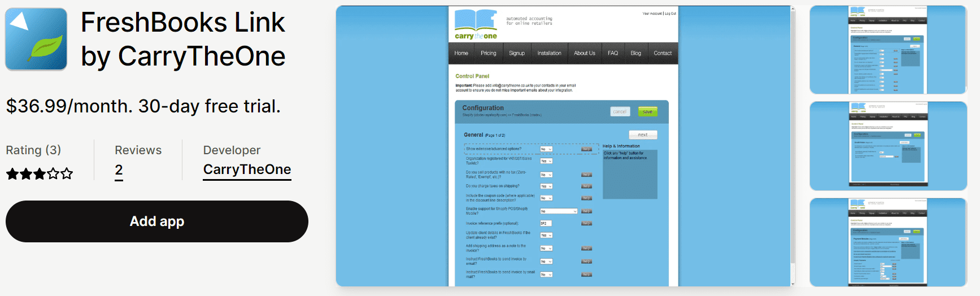Open the 'Update client details in FreshBooks' dropdown

click(546, 236)
